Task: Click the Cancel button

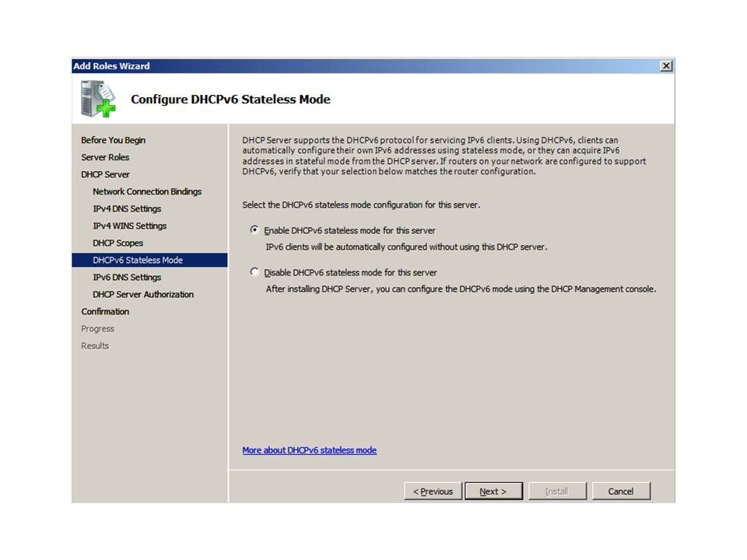Action: click(621, 491)
